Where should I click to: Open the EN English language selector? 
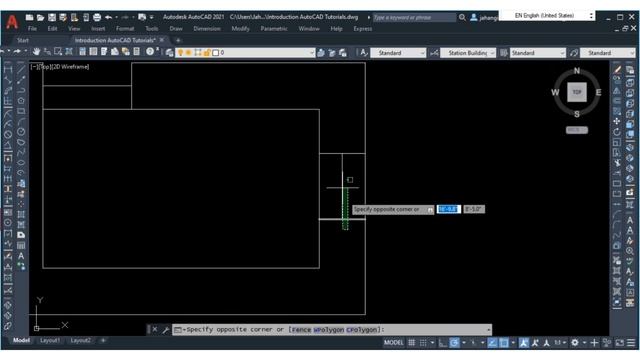[547, 16]
